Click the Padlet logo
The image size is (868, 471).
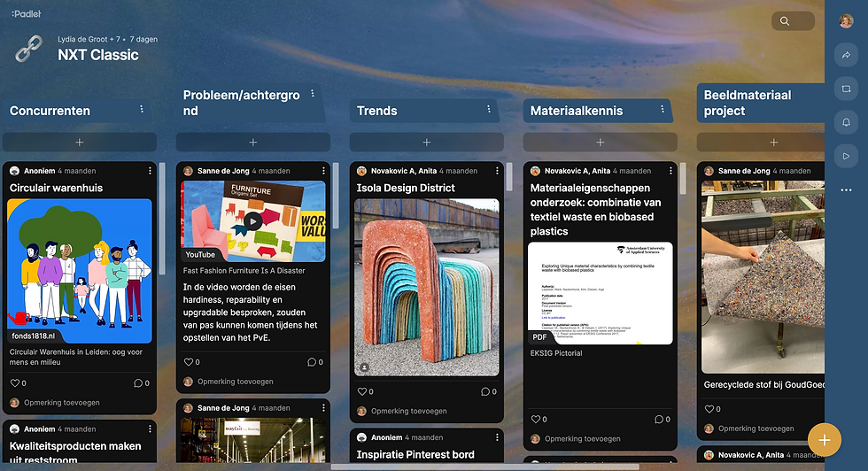[26, 14]
